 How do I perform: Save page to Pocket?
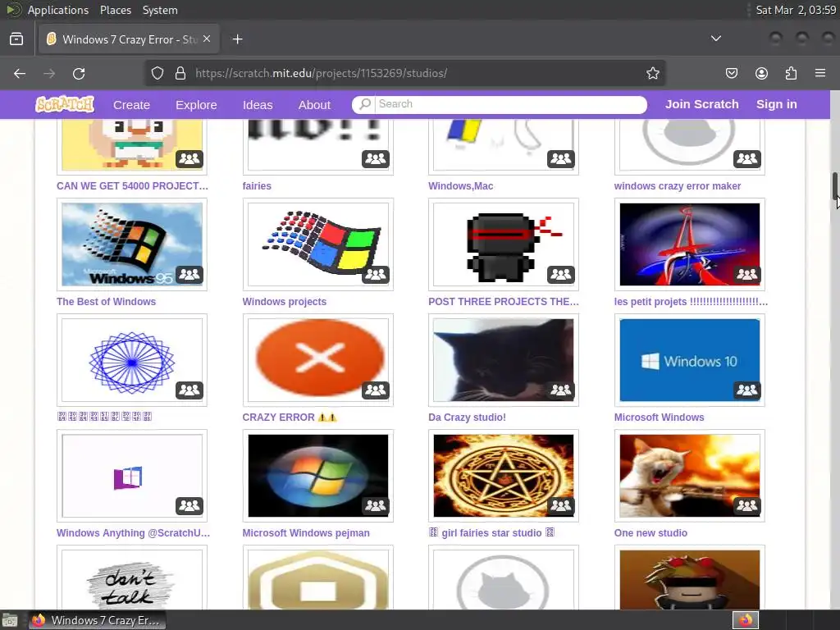[x=731, y=73]
